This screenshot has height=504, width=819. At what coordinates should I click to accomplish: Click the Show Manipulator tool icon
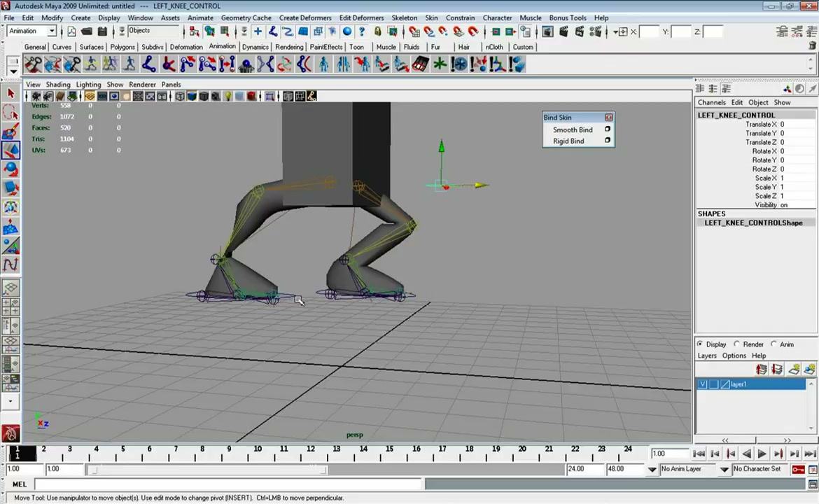pos(10,245)
